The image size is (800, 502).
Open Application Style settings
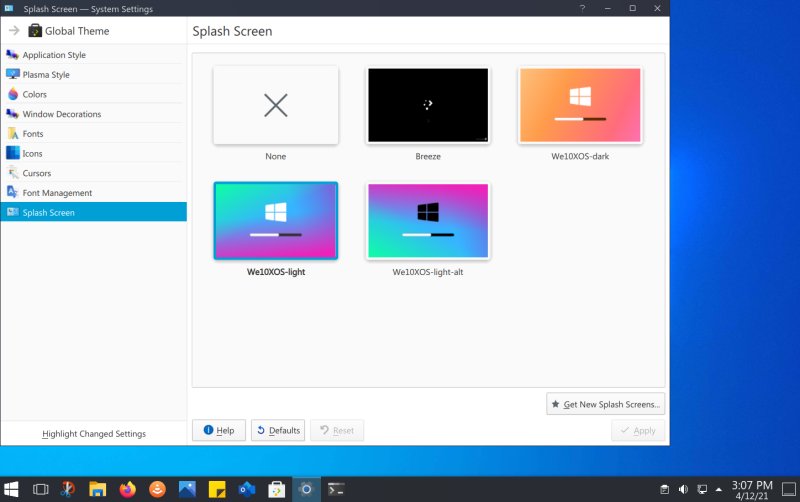54,55
